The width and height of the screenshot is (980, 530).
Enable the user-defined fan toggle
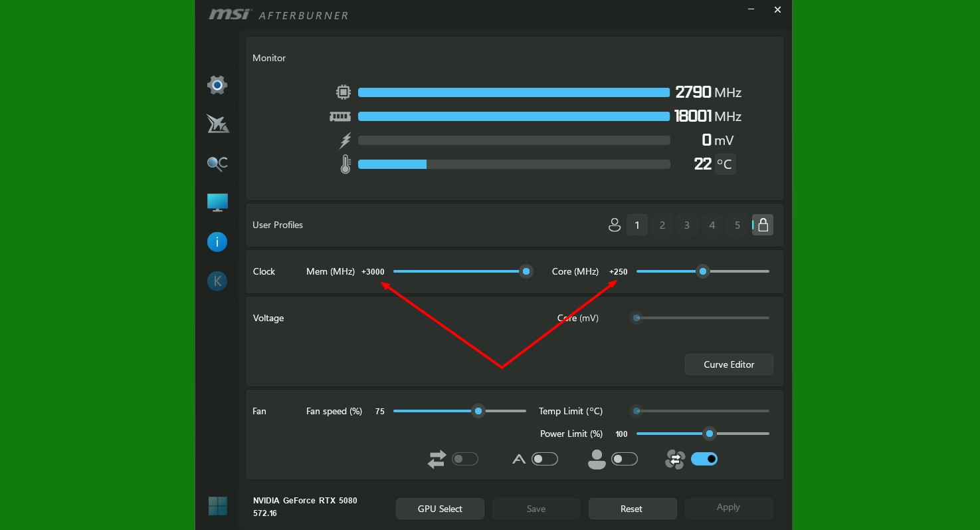pos(624,459)
